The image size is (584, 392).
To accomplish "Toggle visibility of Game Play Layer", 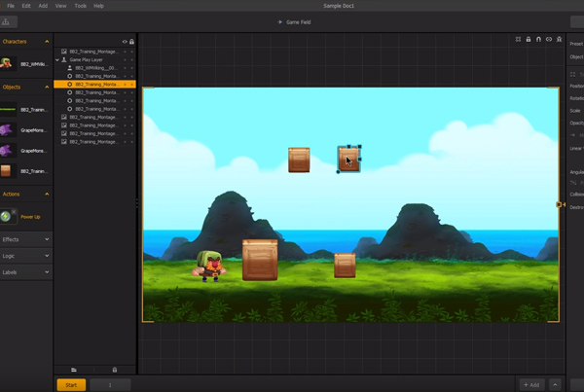I will (x=125, y=59).
